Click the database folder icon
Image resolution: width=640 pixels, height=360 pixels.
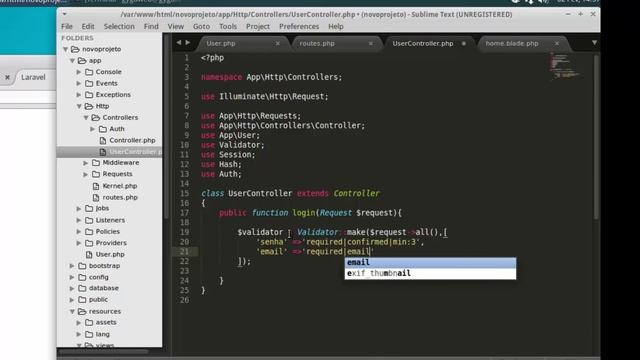(x=82, y=288)
